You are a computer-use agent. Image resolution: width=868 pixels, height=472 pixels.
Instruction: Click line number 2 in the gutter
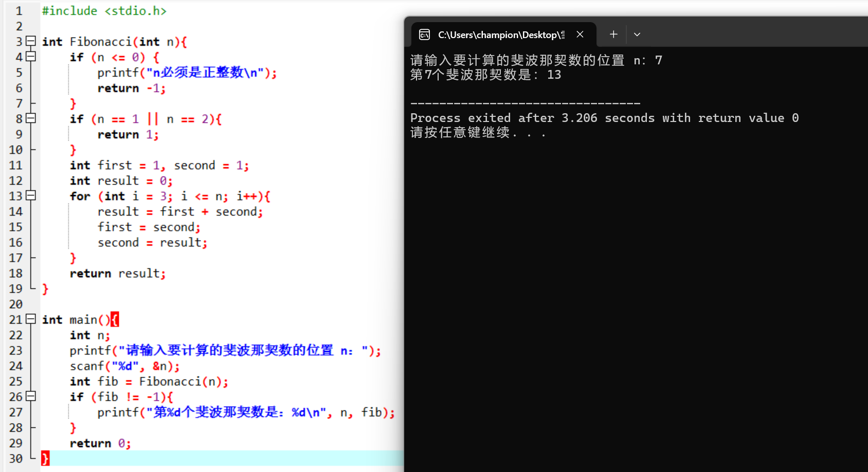(x=19, y=26)
